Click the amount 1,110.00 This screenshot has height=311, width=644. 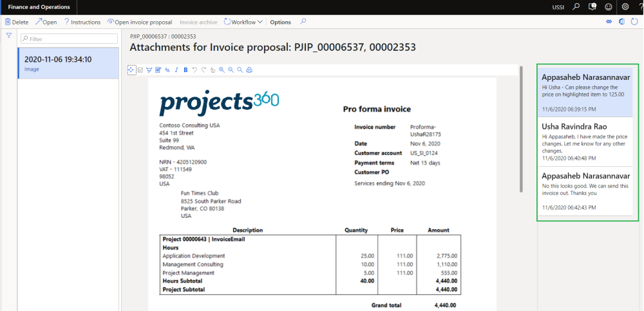point(446,265)
